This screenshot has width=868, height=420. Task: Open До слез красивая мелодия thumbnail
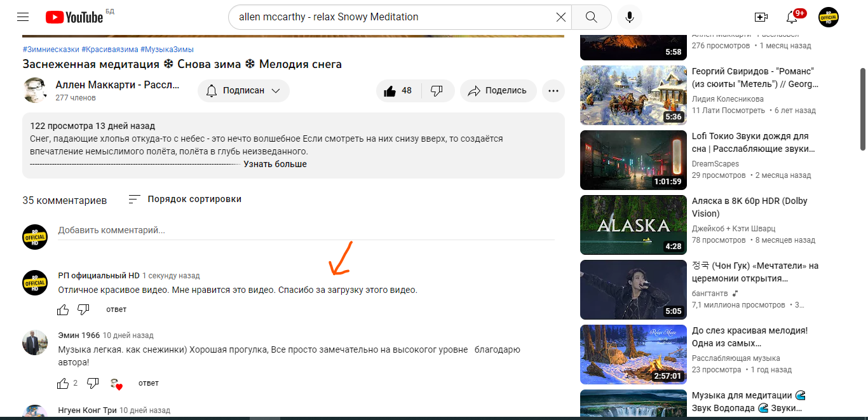(634, 355)
